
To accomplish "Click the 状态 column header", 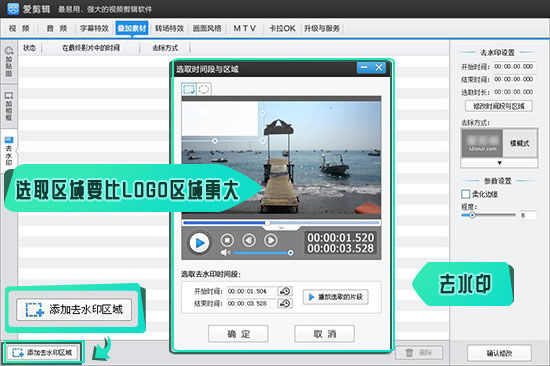I will [29, 48].
